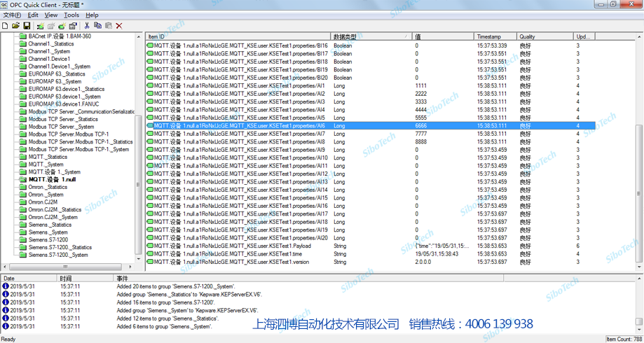Screen dimensions: 644x343
Task: Select the properties/AI20 item row
Action: tap(371, 238)
